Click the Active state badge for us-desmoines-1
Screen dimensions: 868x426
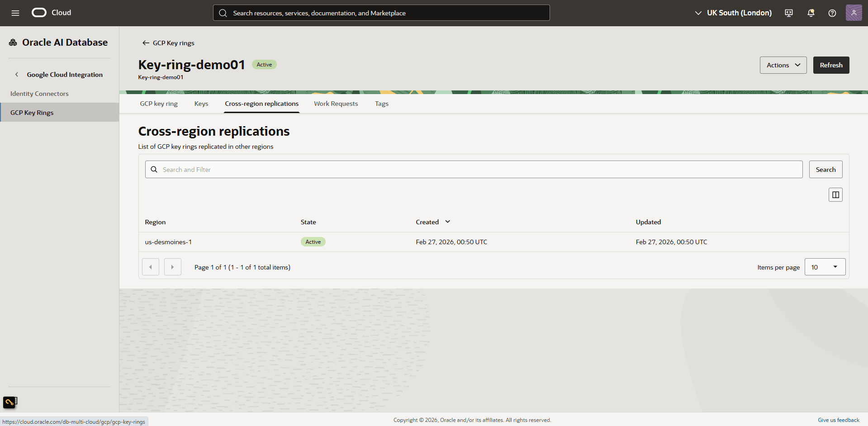pos(313,241)
